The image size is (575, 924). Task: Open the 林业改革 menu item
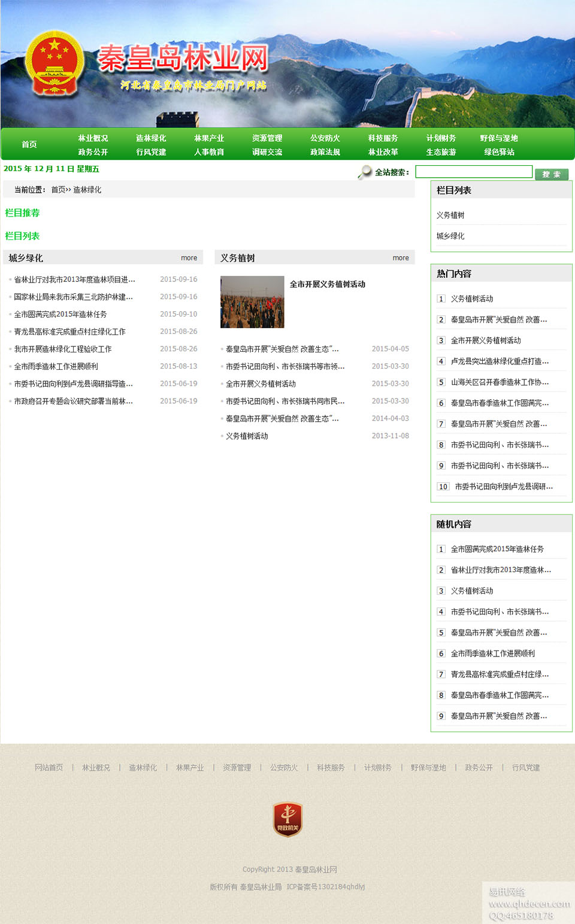[383, 152]
